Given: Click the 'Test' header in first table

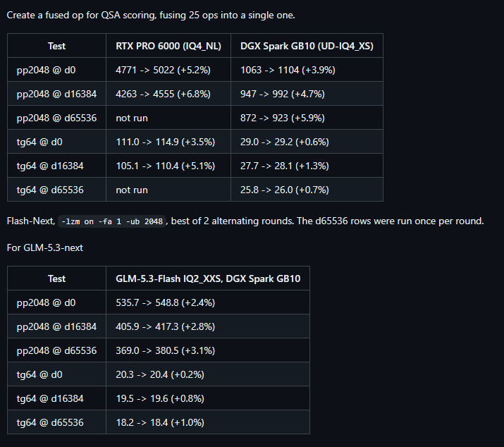Looking at the screenshot, I should pos(56,46).
